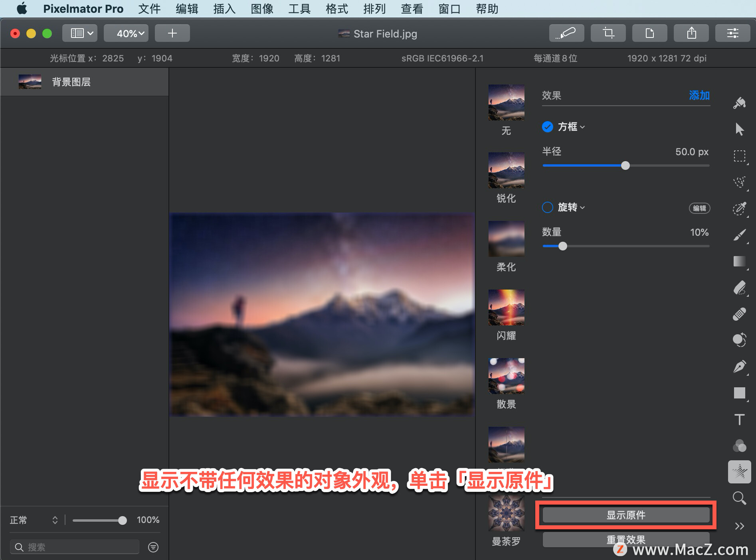
Task: Open the sidebar view dropdown
Action: click(80, 33)
